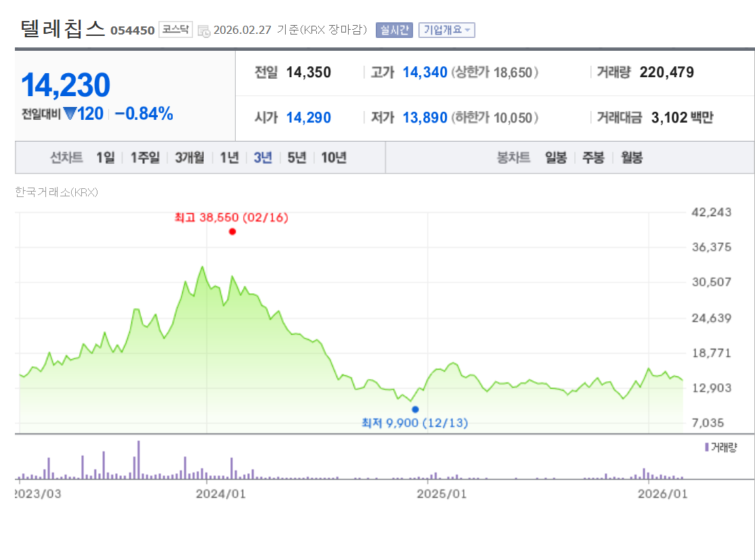Click the 코스닥 market badge
755x560 pixels.
tap(175, 29)
